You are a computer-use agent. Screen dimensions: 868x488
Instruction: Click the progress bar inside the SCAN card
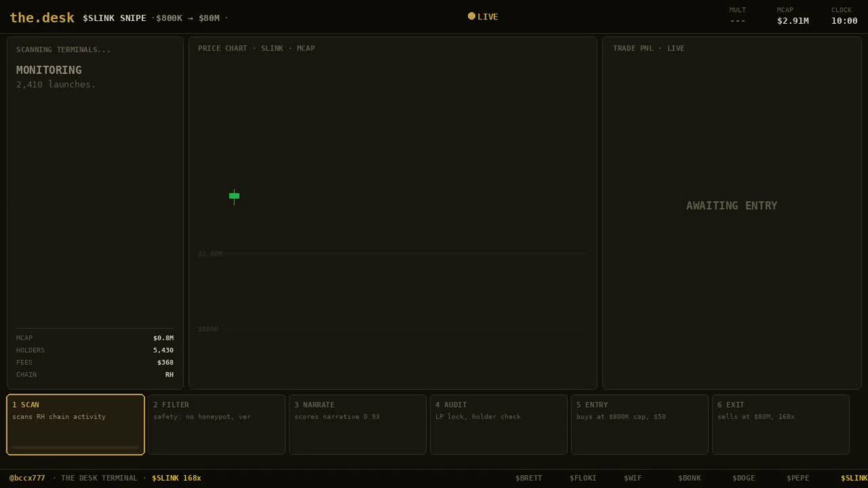75,448
